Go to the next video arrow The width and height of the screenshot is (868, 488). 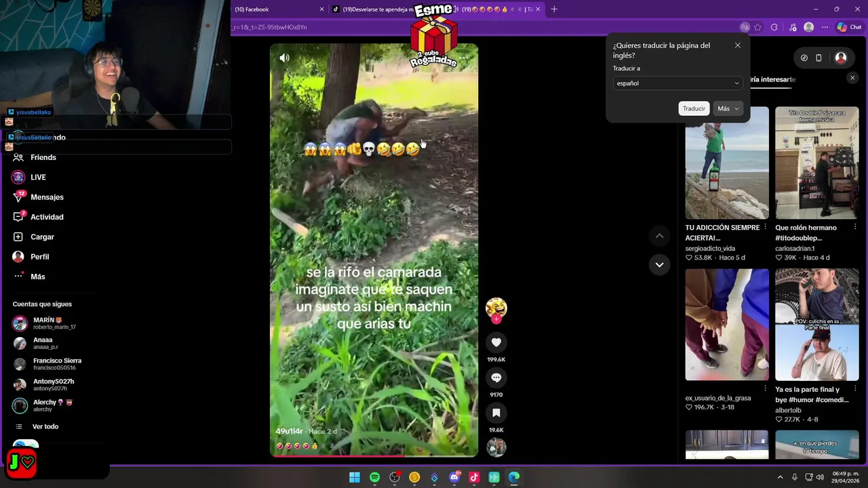coord(659,265)
